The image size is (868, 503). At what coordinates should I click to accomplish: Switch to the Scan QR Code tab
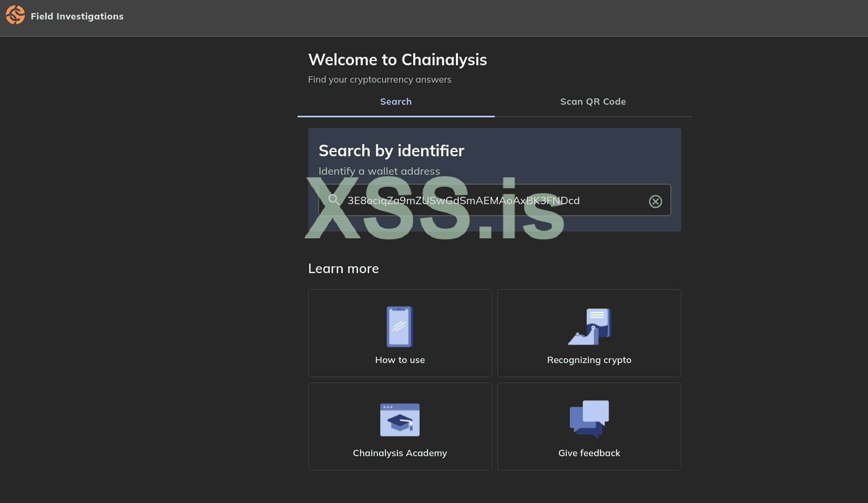pos(593,102)
